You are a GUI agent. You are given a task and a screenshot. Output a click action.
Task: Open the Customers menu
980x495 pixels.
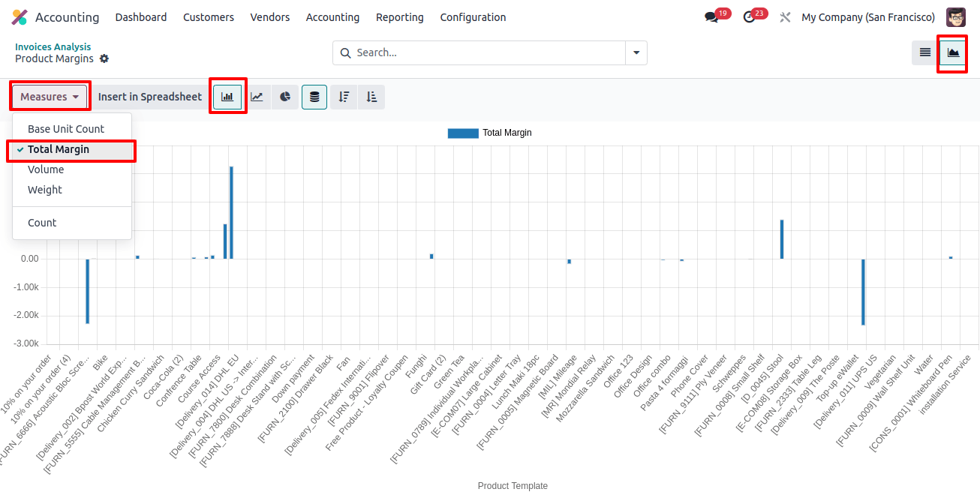[x=209, y=17]
